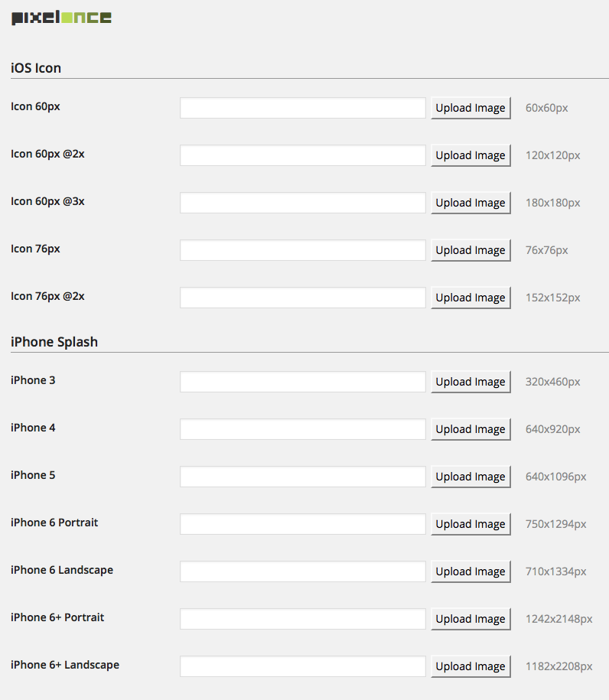Upload image for iPhone 3 splash
This screenshot has height=700, width=609.
(471, 382)
